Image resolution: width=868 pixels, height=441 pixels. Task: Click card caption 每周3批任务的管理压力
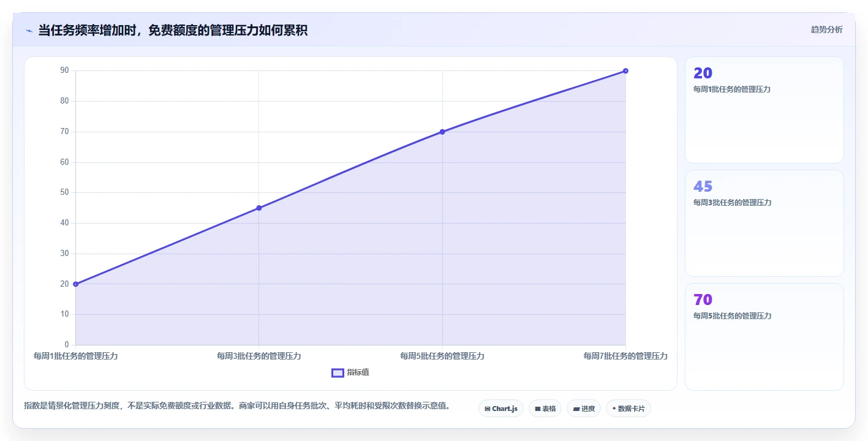coord(732,203)
